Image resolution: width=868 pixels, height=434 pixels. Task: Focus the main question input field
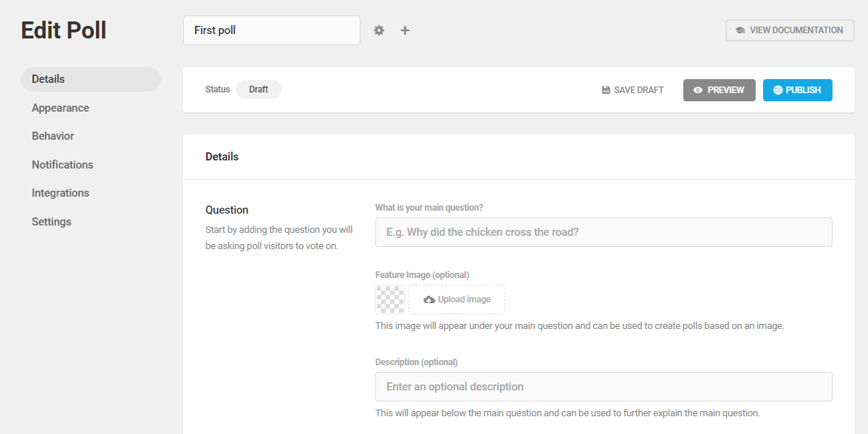[604, 232]
